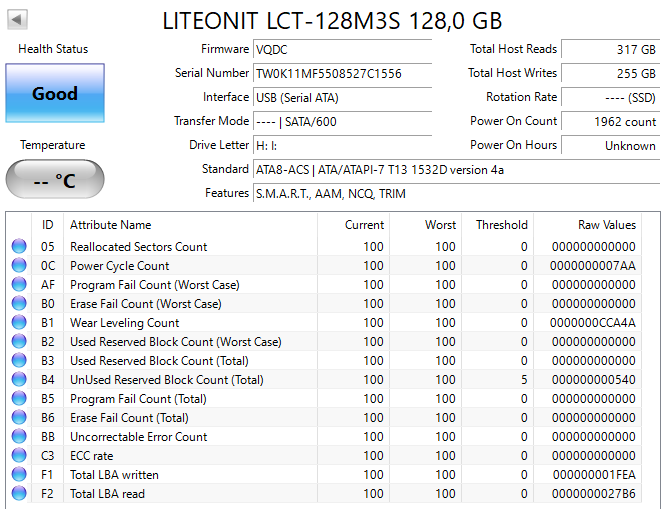667x509 pixels.
Task: Click the Power On Count value field
Action: pyautogui.click(x=609, y=121)
